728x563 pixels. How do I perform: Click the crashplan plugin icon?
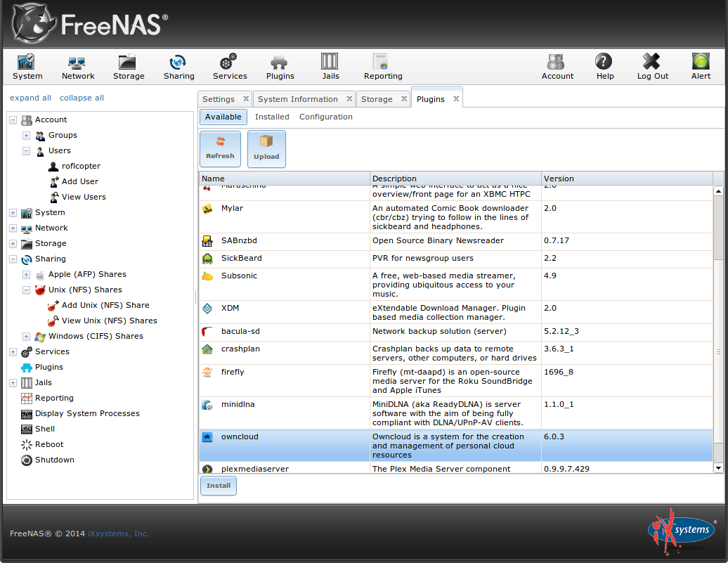(x=207, y=349)
